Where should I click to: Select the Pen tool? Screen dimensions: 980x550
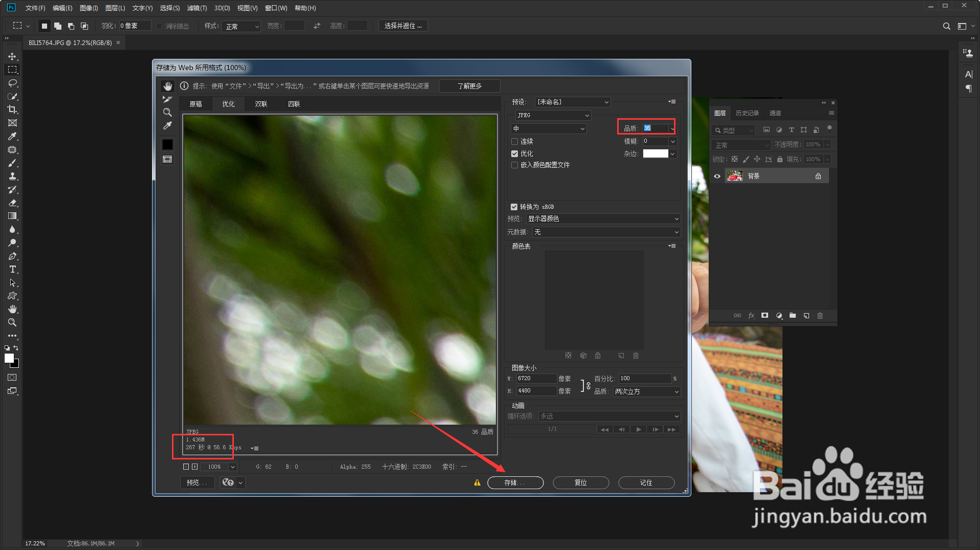pyautogui.click(x=12, y=256)
